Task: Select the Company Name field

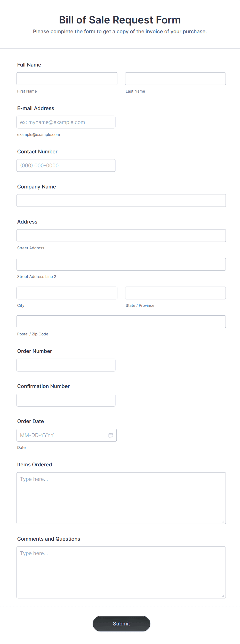Action: coord(121,200)
